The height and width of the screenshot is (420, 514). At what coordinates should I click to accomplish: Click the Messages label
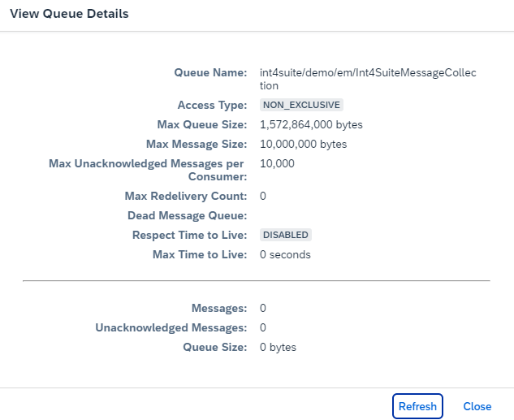[x=218, y=308]
